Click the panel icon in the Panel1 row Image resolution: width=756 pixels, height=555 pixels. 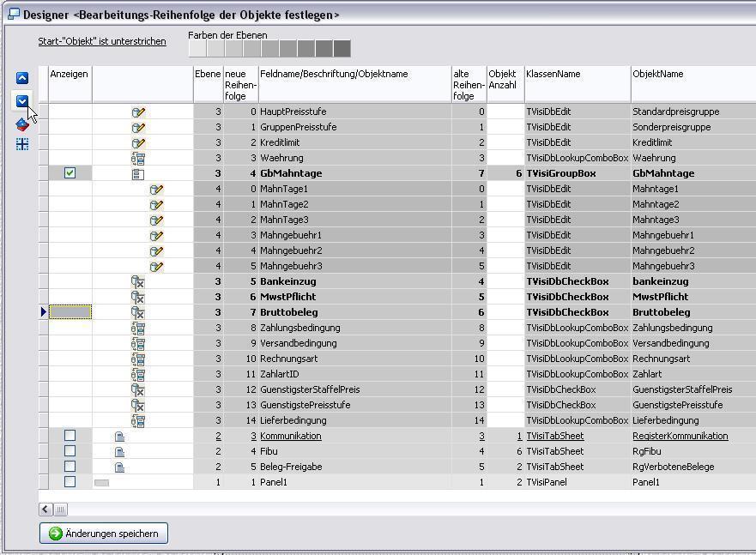(x=101, y=482)
